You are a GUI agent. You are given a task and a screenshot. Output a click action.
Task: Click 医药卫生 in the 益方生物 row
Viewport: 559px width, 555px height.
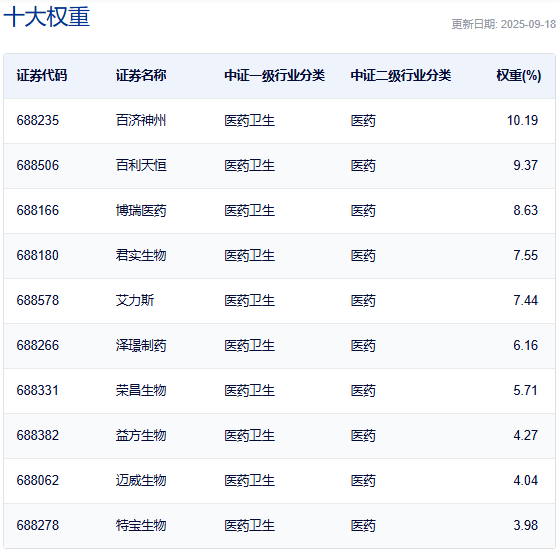tap(250, 436)
